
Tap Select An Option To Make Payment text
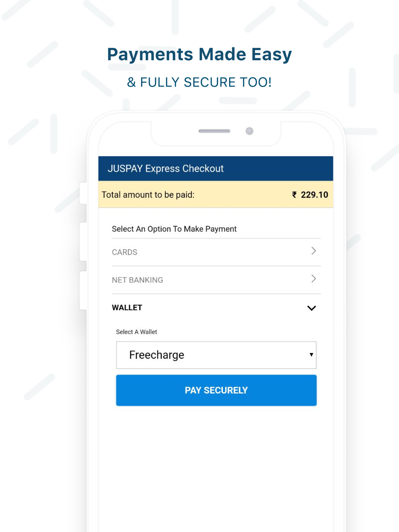174,229
